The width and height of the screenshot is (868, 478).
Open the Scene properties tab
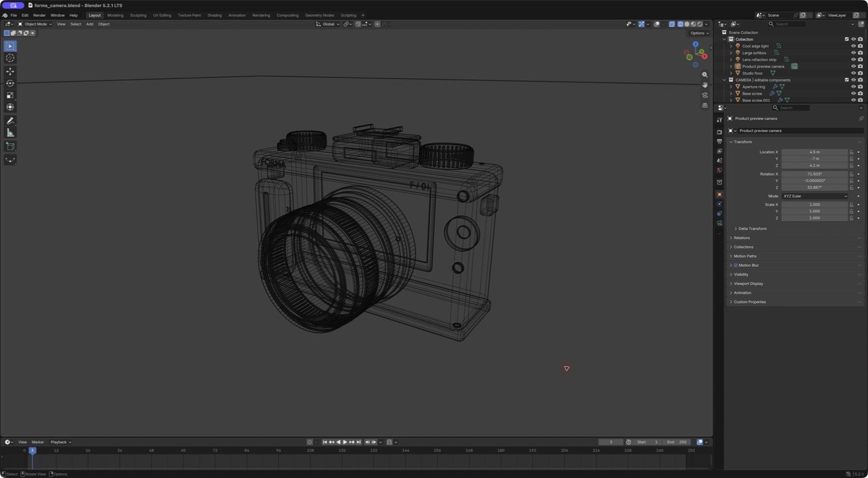coord(719,161)
